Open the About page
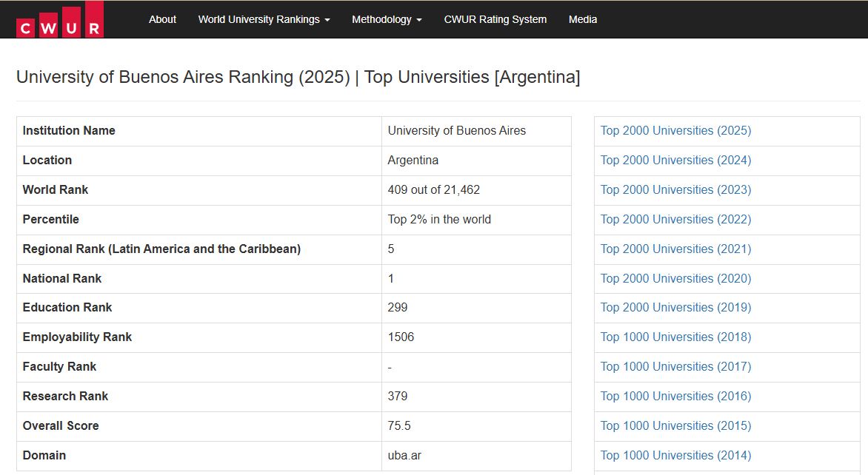Image resolution: width=868 pixels, height=475 pixels. pos(162,19)
